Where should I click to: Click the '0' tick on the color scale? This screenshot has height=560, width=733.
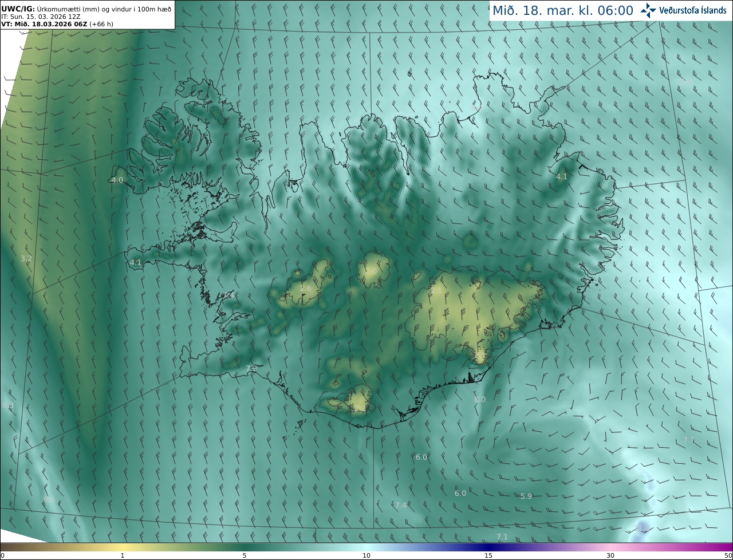(x=2, y=555)
